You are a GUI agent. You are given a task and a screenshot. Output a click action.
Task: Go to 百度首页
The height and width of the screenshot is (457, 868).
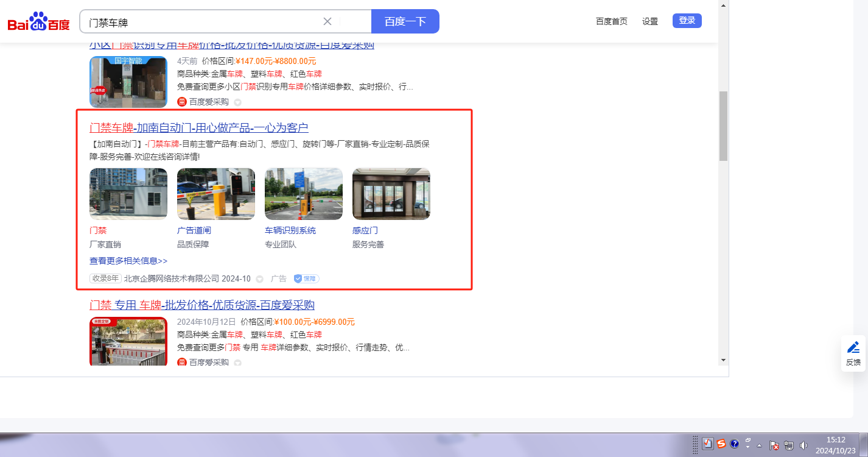tap(612, 21)
